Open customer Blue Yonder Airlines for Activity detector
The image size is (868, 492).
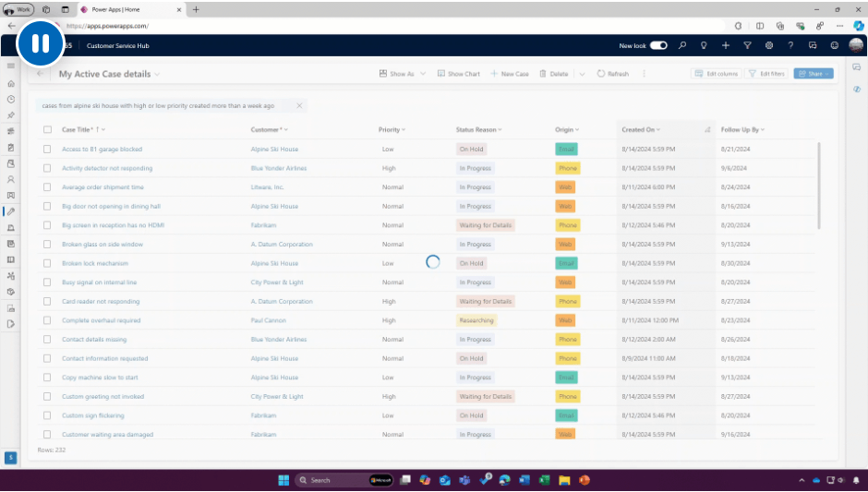pyautogui.click(x=279, y=168)
